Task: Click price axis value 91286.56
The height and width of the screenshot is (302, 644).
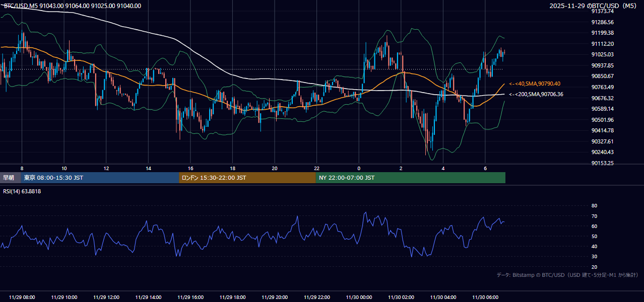Action: click(602, 22)
